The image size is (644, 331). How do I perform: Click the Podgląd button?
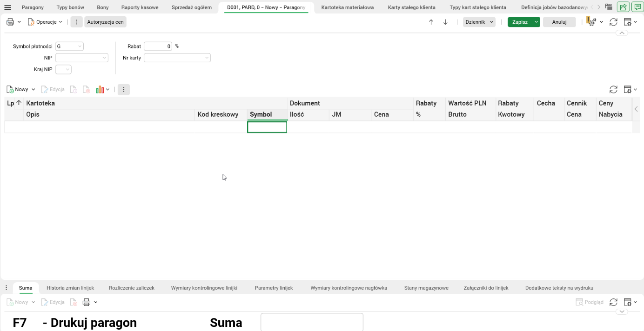point(590,302)
